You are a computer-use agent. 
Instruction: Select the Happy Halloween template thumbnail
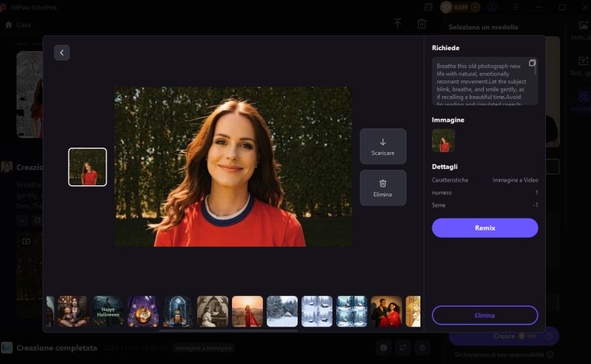pyautogui.click(x=108, y=311)
